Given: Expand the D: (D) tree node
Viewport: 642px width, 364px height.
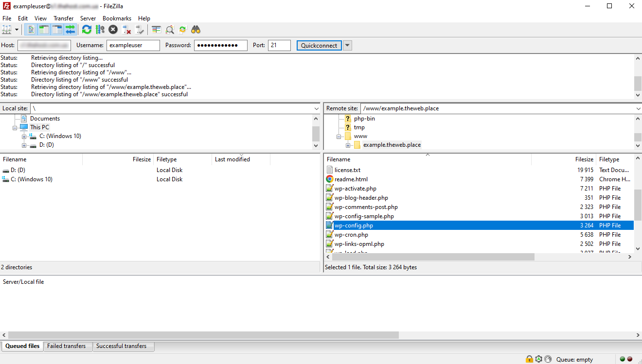Looking at the screenshot, I should pos(24,145).
